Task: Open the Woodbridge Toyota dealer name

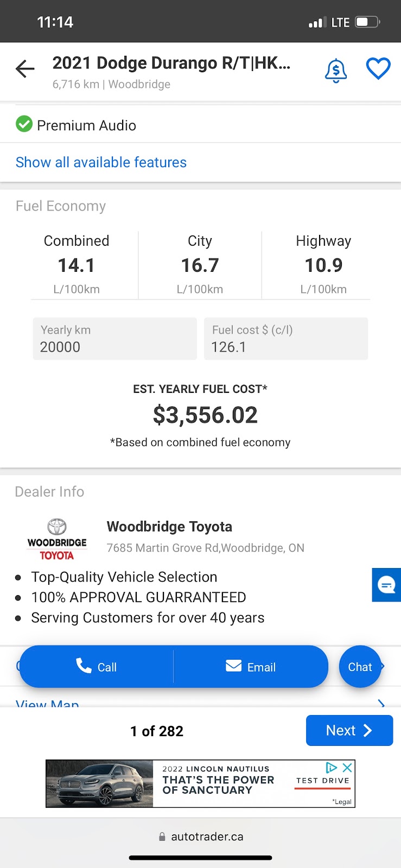Action: point(169,527)
